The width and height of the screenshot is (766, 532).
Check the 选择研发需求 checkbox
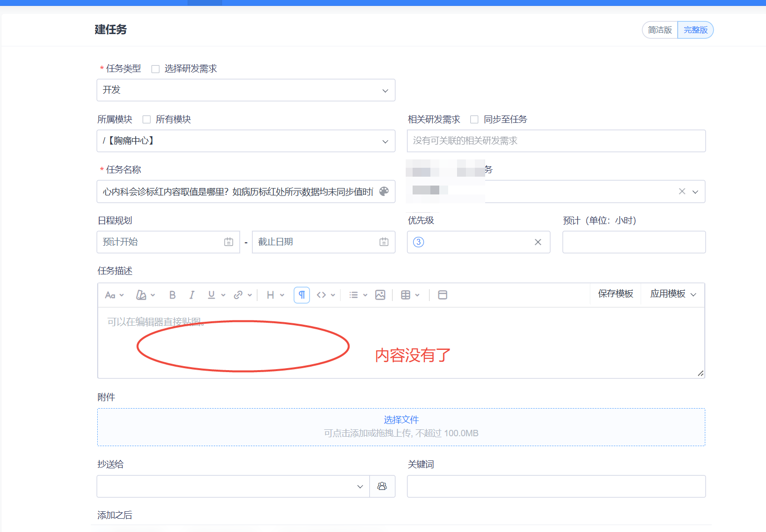coord(155,69)
